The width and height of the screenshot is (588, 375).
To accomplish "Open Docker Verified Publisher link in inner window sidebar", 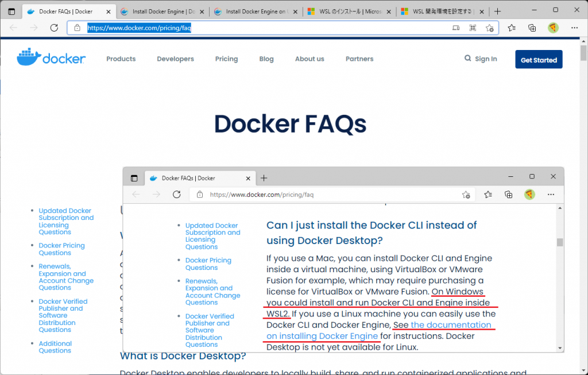I will (210, 330).
